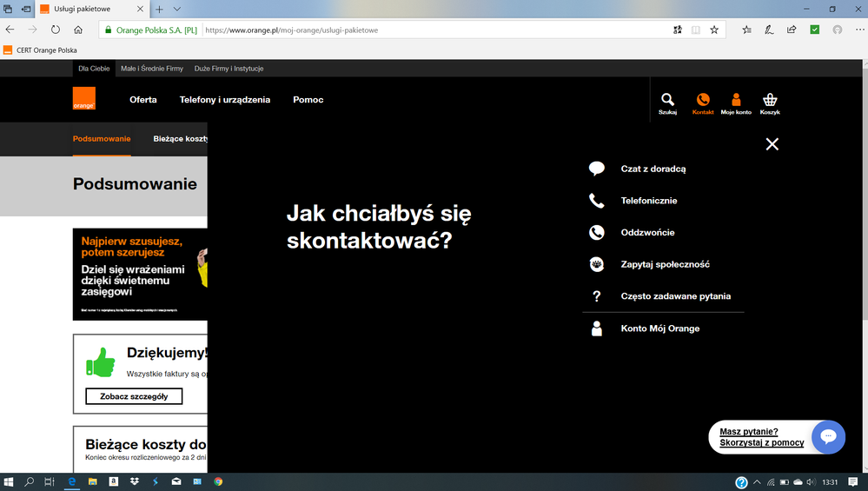Select Oddzwońcie callback option
The height and width of the screenshot is (491, 868).
(x=647, y=233)
